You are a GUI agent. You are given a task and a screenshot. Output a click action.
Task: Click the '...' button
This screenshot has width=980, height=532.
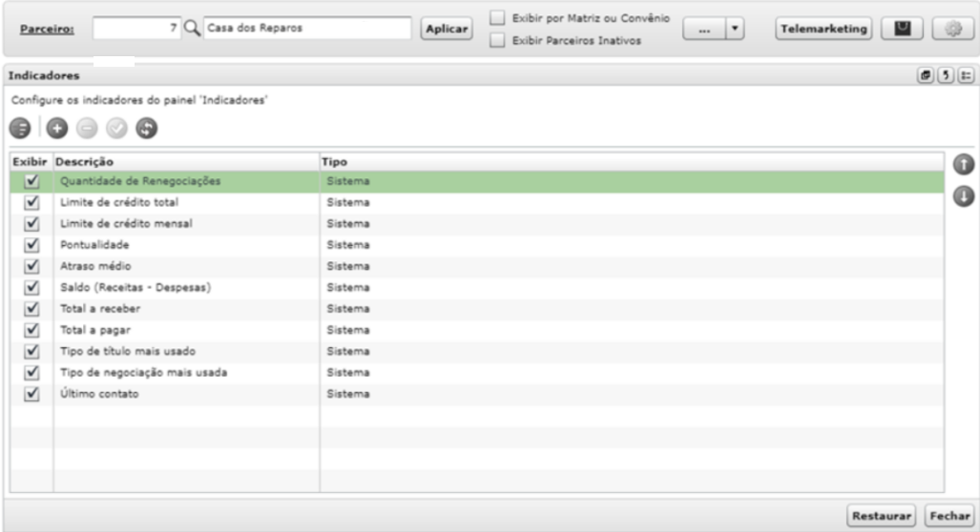tap(704, 29)
